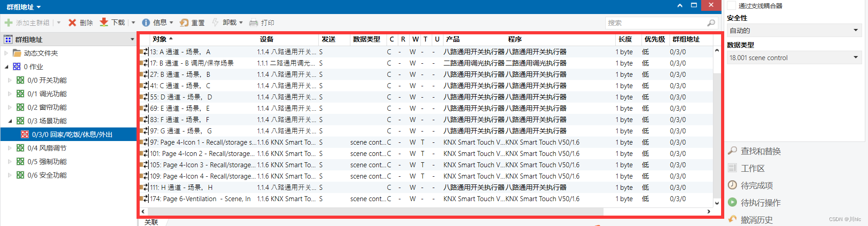Click the blue info icon
868x226 pixels.
pyautogui.click(x=146, y=23)
